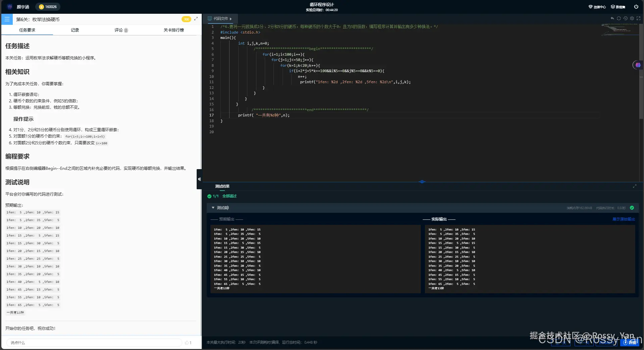This screenshot has width=644, height=350.
Task: Click the editor vertical scrollbar
Action: [x=642, y=71]
